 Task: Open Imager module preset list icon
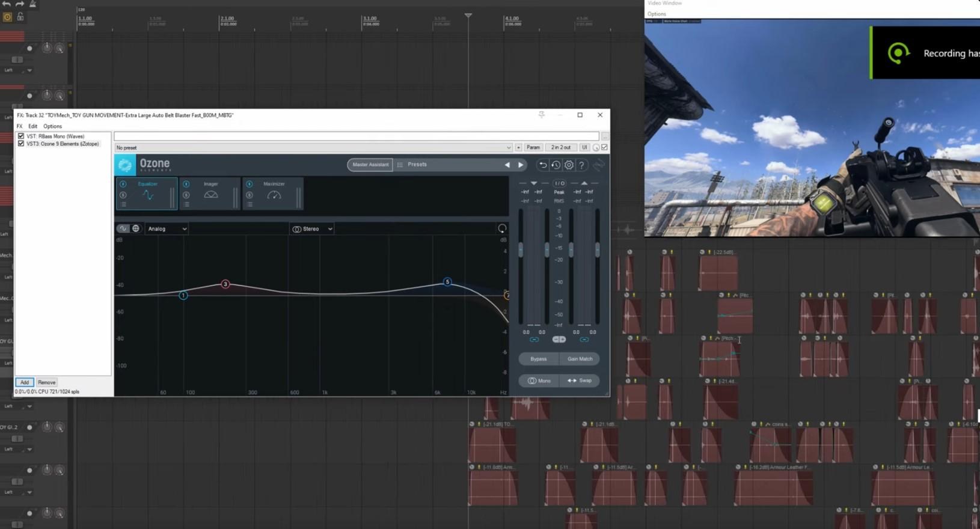[x=186, y=204]
